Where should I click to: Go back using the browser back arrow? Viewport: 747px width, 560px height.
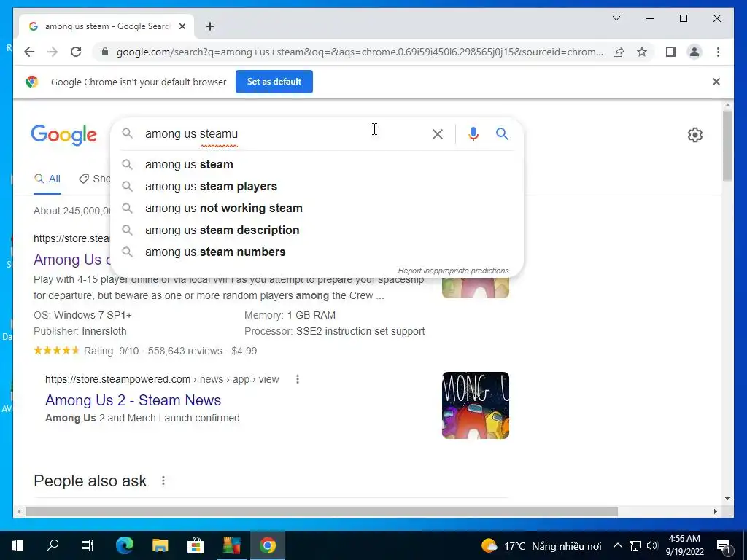(x=29, y=52)
